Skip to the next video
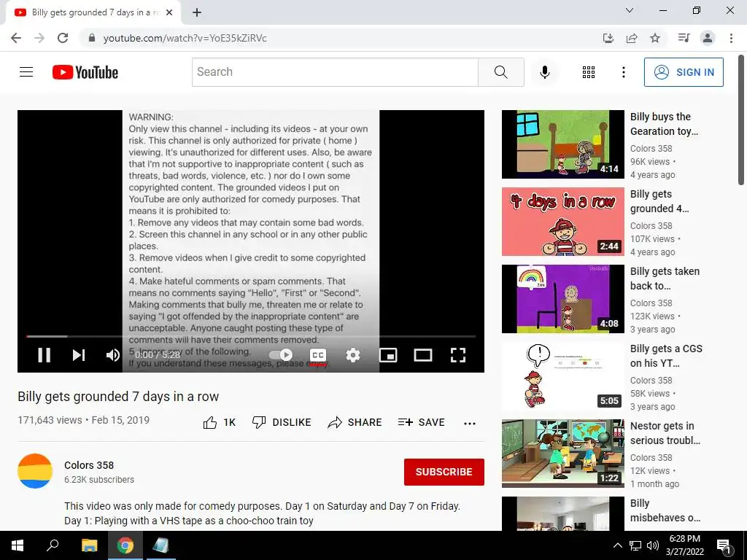 [x=79, y=355]
